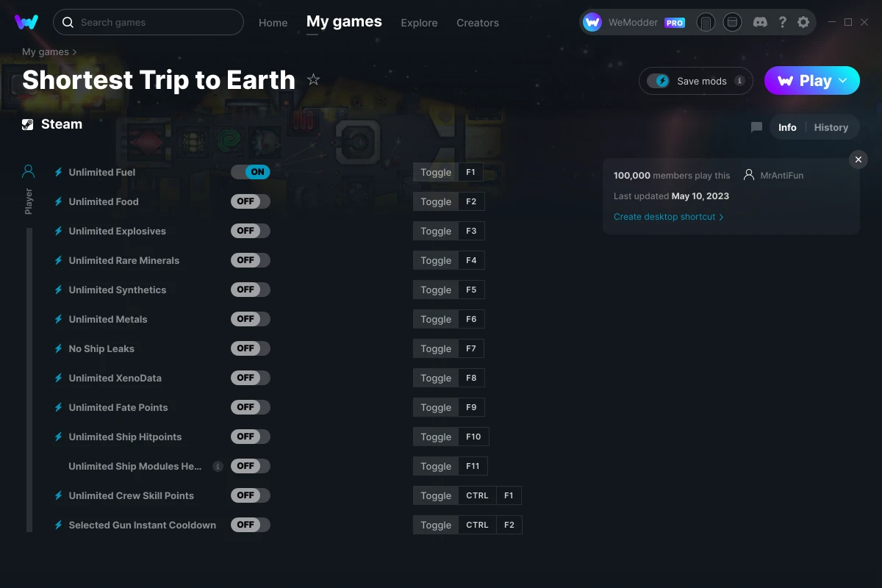Open the Creators tab

tap(478, 23)
